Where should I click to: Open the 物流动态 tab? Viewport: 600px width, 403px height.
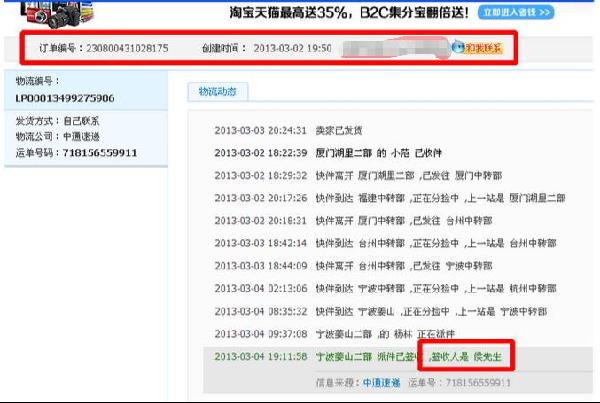click(x=217, y=91)
